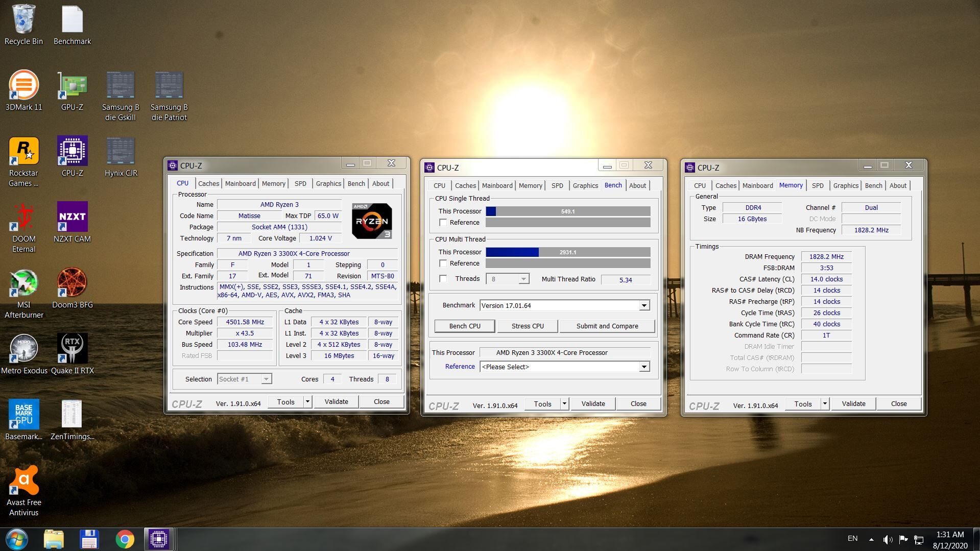
Task: Launch Basemark GPU shortcut
Action: coord(23,420)
